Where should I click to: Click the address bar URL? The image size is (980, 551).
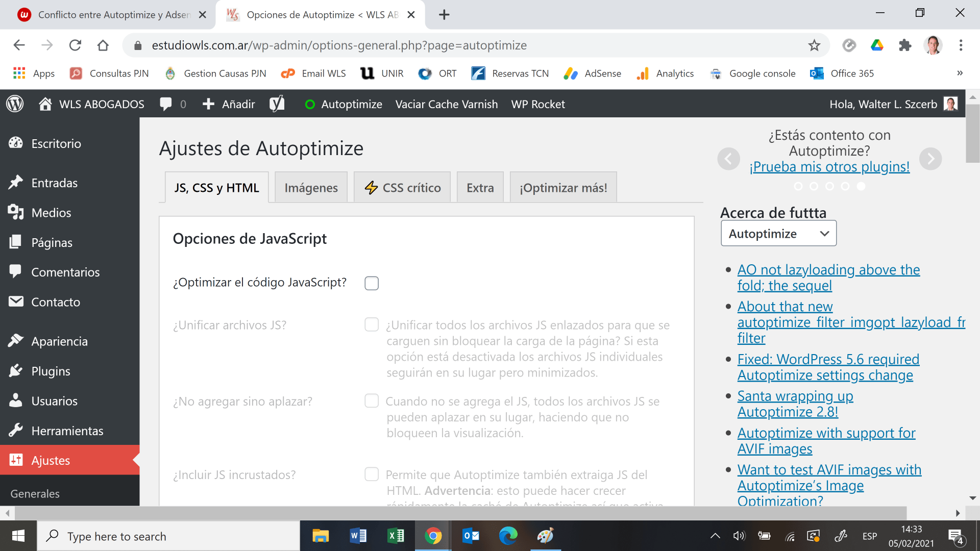coord(339,45)
